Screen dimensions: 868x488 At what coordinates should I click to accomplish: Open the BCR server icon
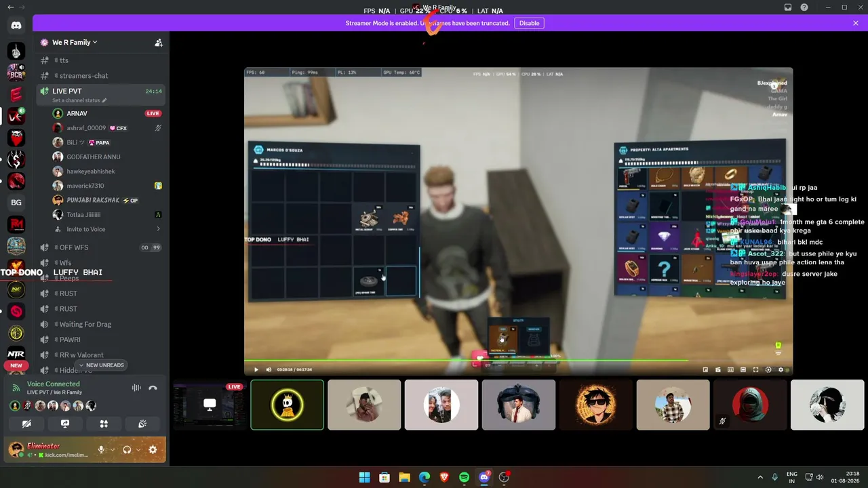point(16,72)
